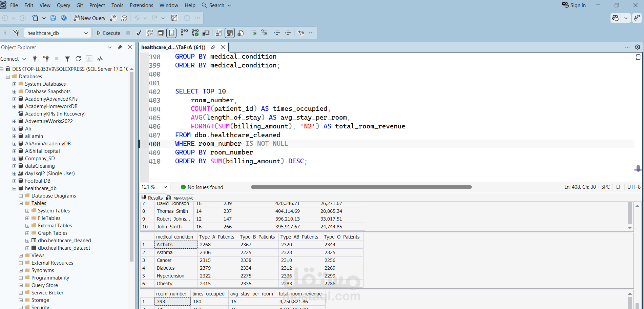Image resolution: width=644 pixels, height=309 pixels.
Task: Expand the dbo.healthcare_cleaned table node
Action: (x=27, y=241)
